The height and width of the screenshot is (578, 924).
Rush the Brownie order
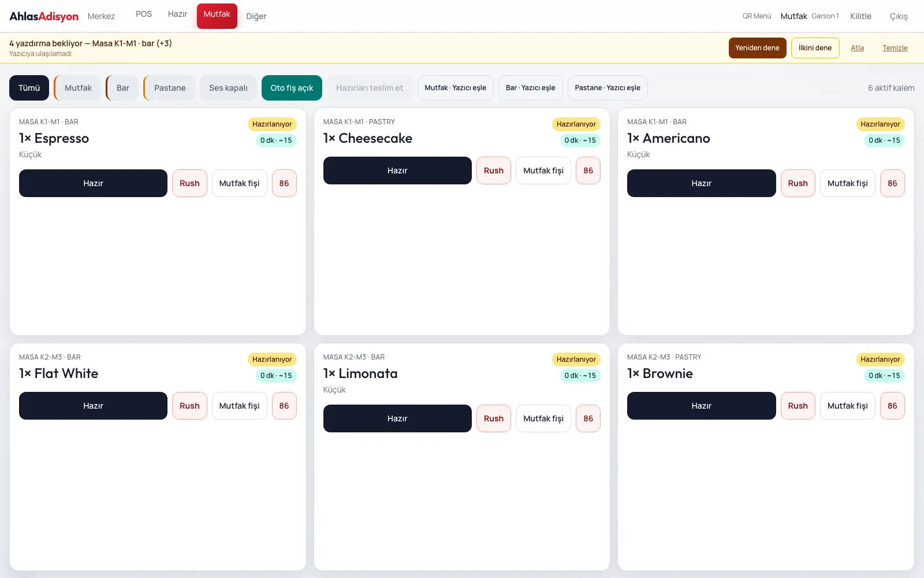click(798, 406)
